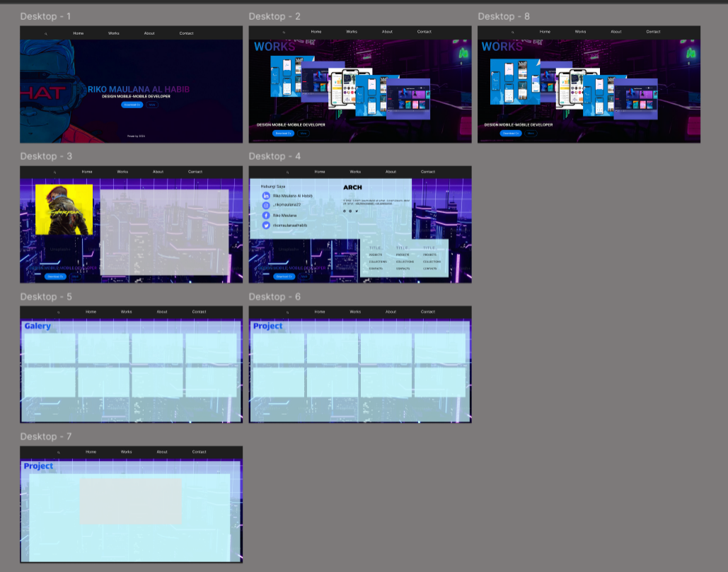Click the Twitter icon in Desktop - 4
This screenshot has height=572, width=728.
pyautogui.click(x=266, y=225)
